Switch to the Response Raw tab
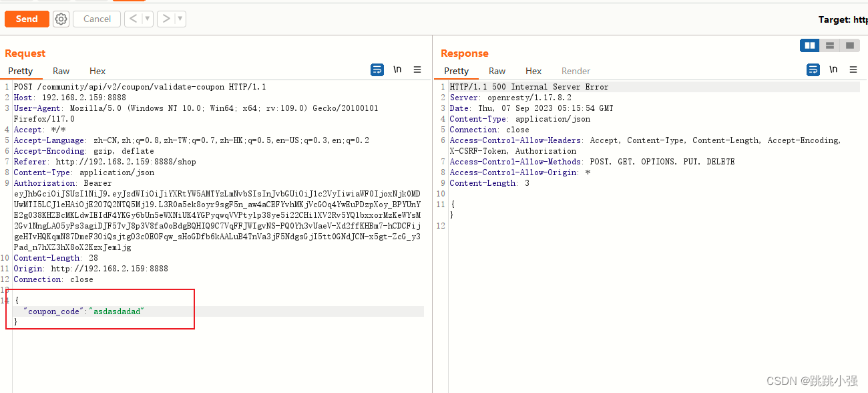 point(497,71)
